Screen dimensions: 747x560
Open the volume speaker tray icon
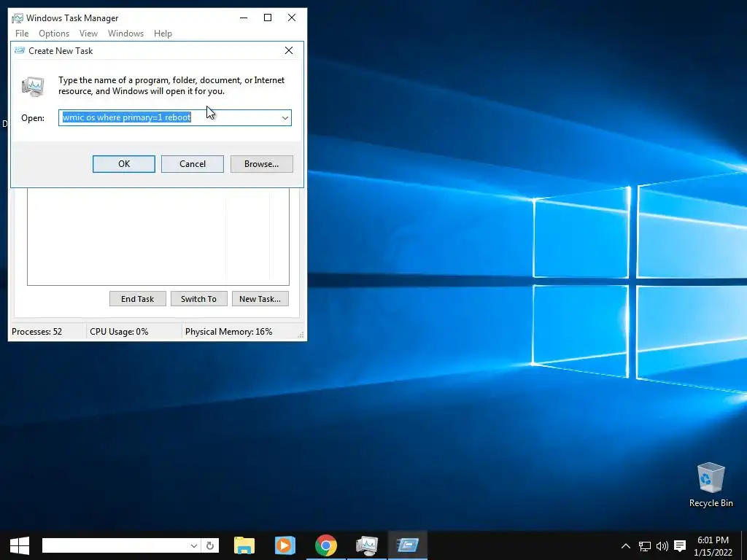[x=662, y=545]
